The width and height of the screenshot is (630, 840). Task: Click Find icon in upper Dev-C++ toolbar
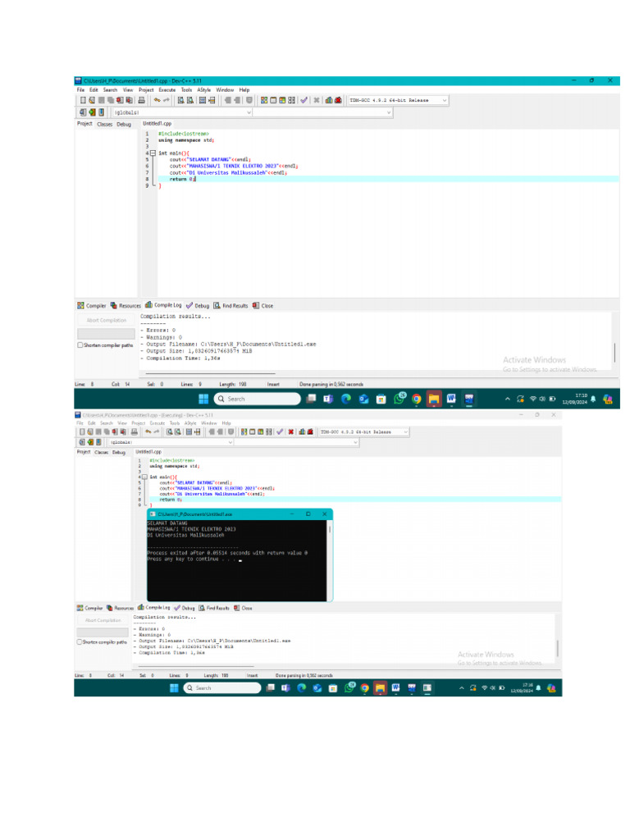point(181,100)
